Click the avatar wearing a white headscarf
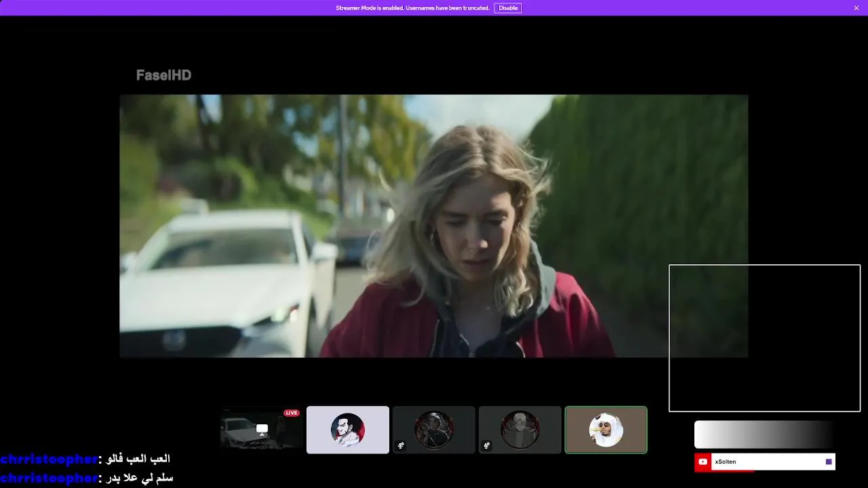 (x=606, y=430)
